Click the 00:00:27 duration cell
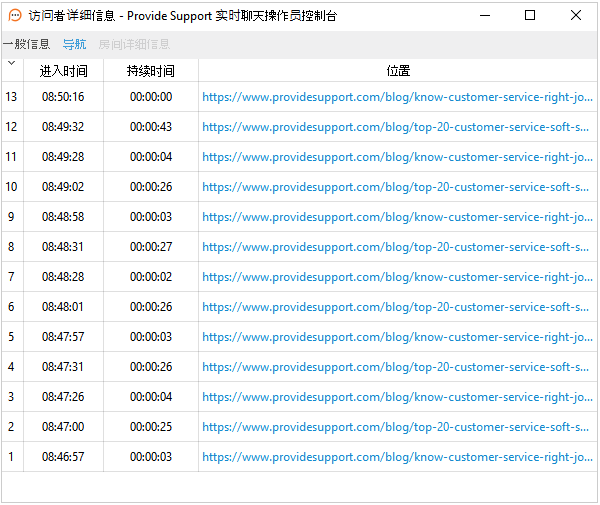The width and height of the screenshot is (600, 505). coord(150,247)
